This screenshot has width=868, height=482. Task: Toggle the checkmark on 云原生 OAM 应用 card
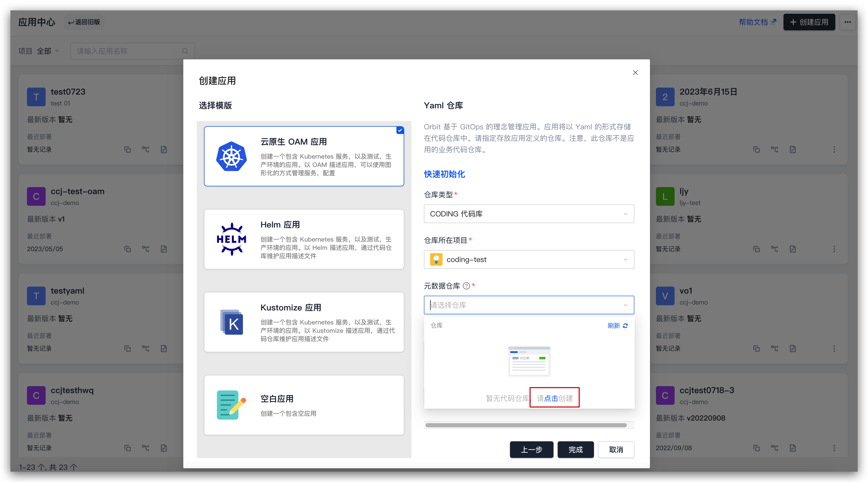[400, 130]
